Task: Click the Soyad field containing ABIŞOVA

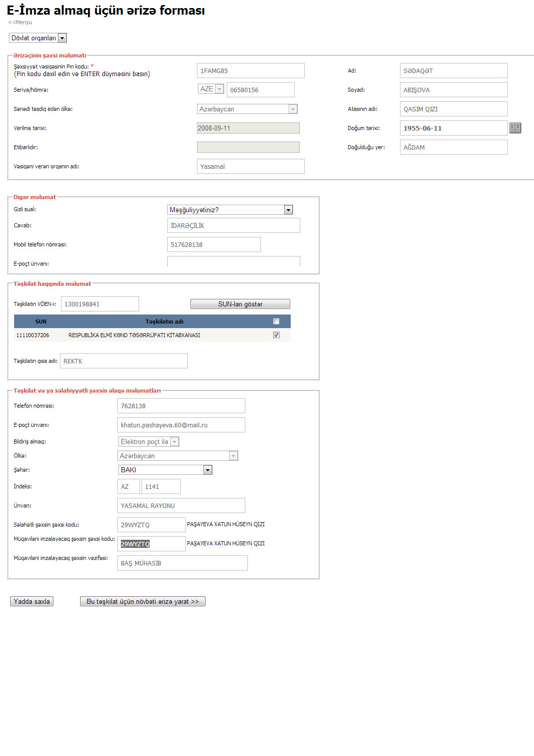Action: [x=454, y=90]
